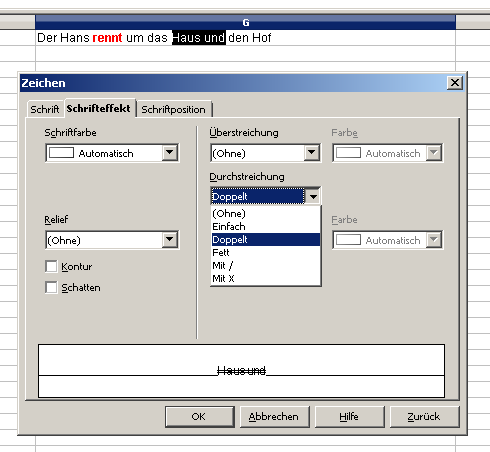This screenshot has width=490, height=452.
Task: Select the Schrifteffekt tab
Action: pos(99,108)
